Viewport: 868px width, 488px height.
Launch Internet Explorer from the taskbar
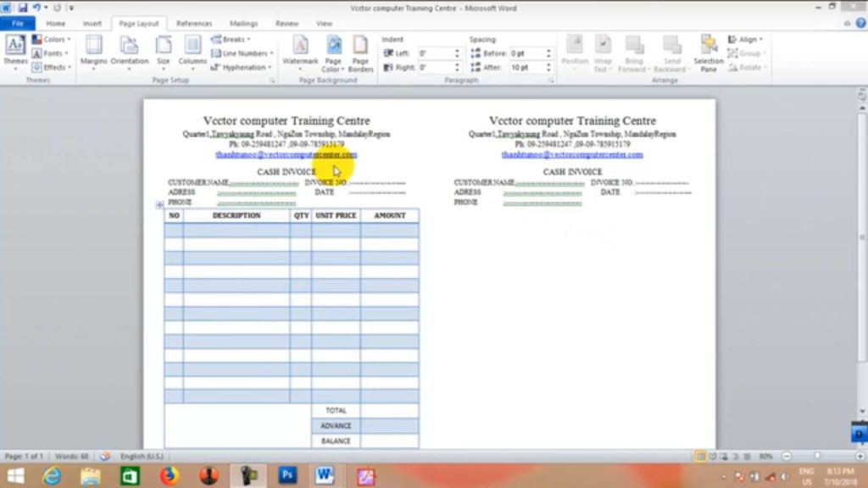[52, 476]
